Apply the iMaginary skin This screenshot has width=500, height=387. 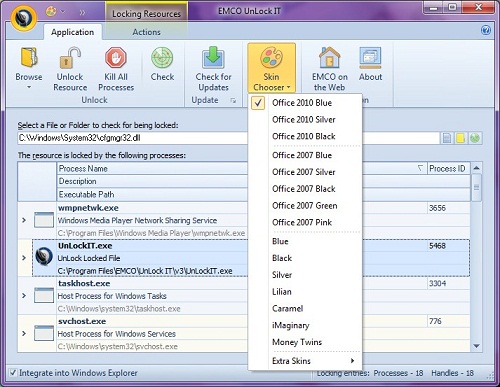[305, 325]
